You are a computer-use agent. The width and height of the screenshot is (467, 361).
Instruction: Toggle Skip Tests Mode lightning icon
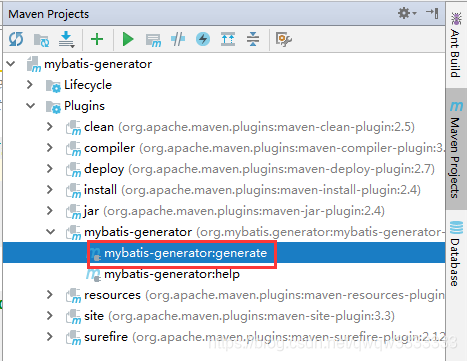pyautogui.click(x=203, y=39)
